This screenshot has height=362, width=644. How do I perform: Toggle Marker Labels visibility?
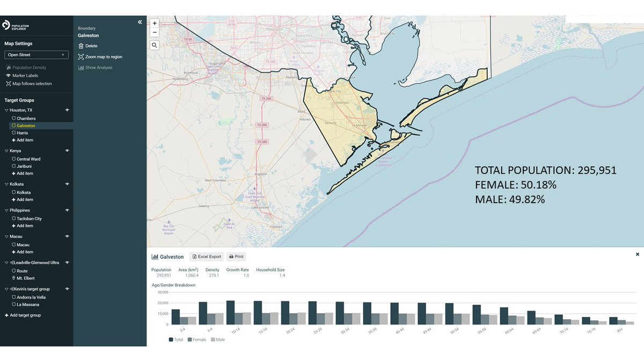pyautogui.click(x=22, y=76)
